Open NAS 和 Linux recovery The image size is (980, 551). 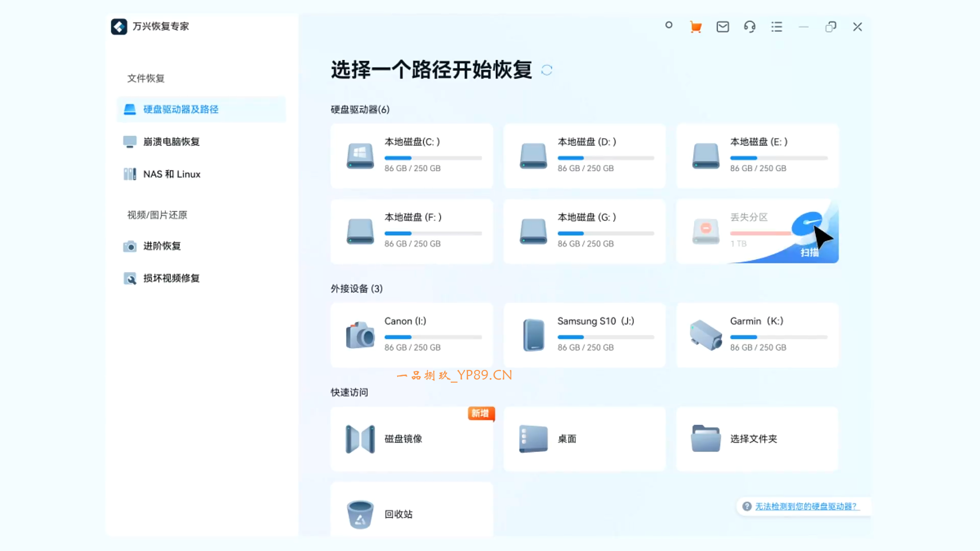coord(171,174)
